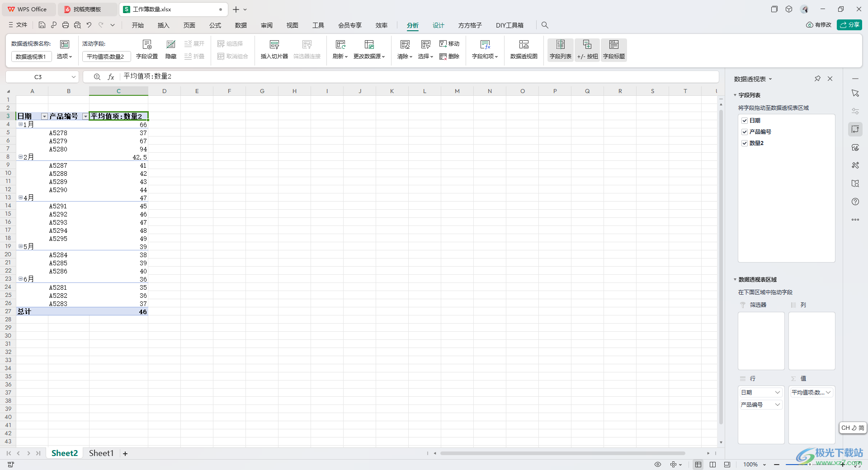Open the Options (选项) dropdown

pyautogui.click(x=65, y=50)
